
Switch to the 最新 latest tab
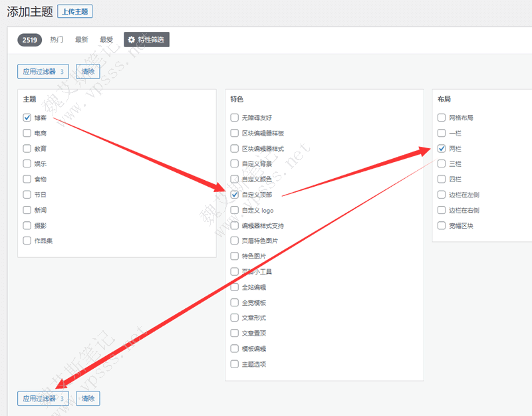tap(81, 40)
